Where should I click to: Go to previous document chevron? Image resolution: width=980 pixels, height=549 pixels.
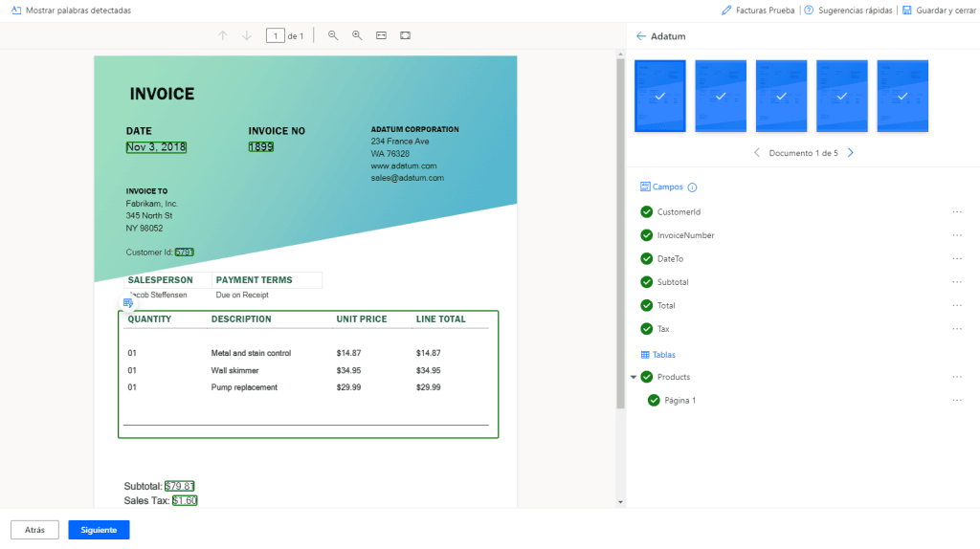tap(757, 152)
